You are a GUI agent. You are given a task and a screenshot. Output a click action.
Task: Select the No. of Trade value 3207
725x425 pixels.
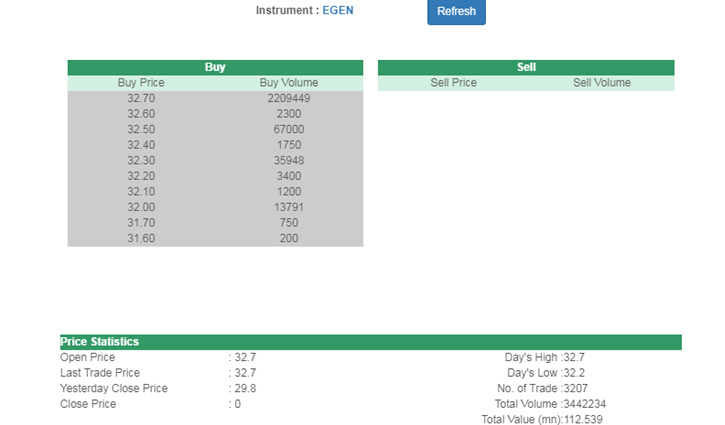click(x=575, y=388)
